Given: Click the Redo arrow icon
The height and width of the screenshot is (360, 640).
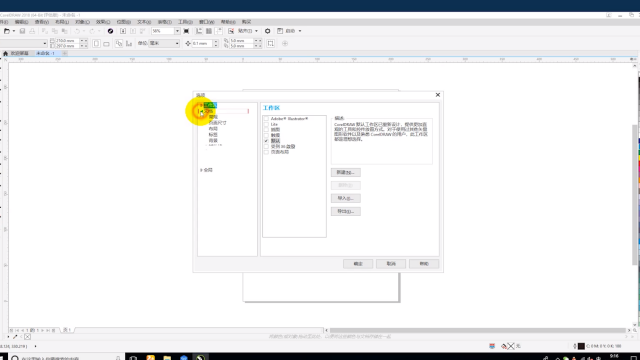Looking at the screenshot, I should 92,31.
